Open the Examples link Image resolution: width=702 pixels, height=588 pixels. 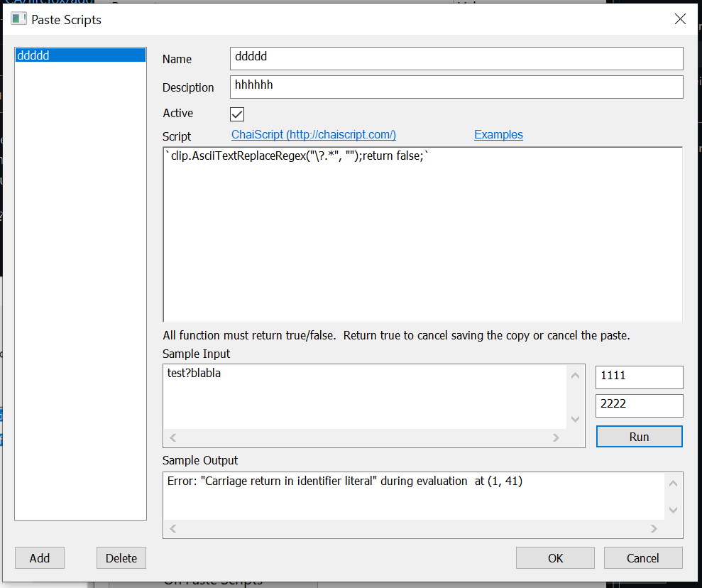pyautogui.click(x=498, y=135)
